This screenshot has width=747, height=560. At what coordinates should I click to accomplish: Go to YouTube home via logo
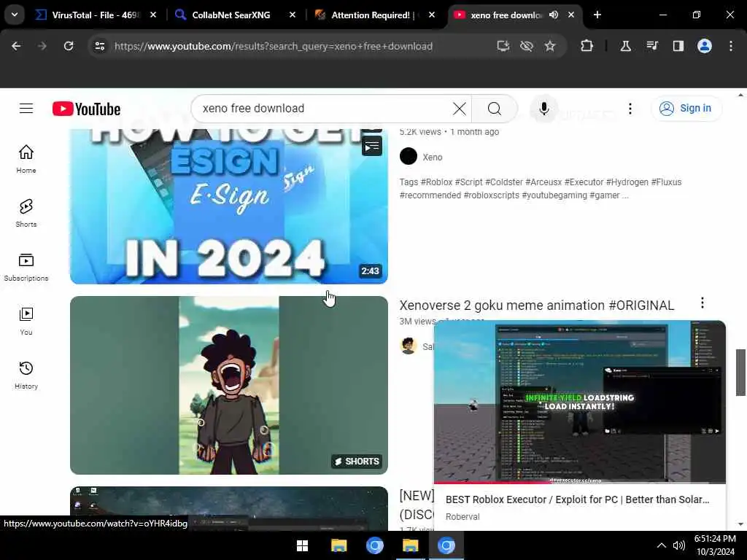coord(86,109)
